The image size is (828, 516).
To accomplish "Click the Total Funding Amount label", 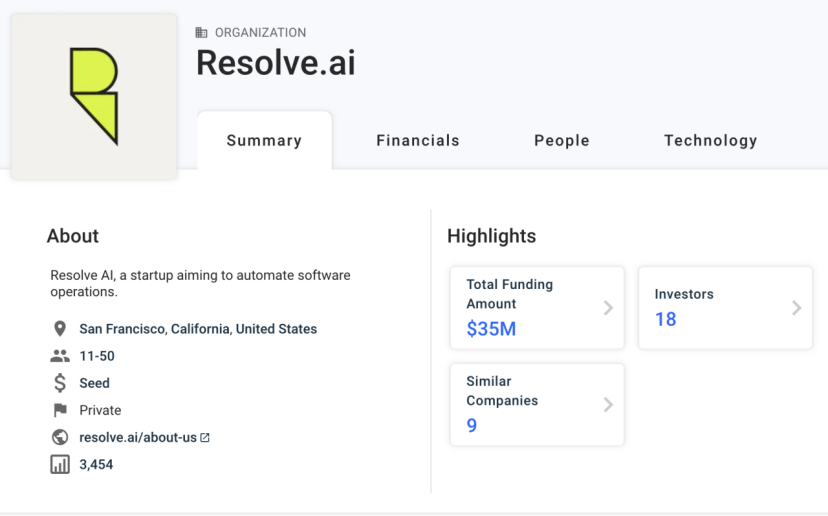I will [x=510, y=294].
